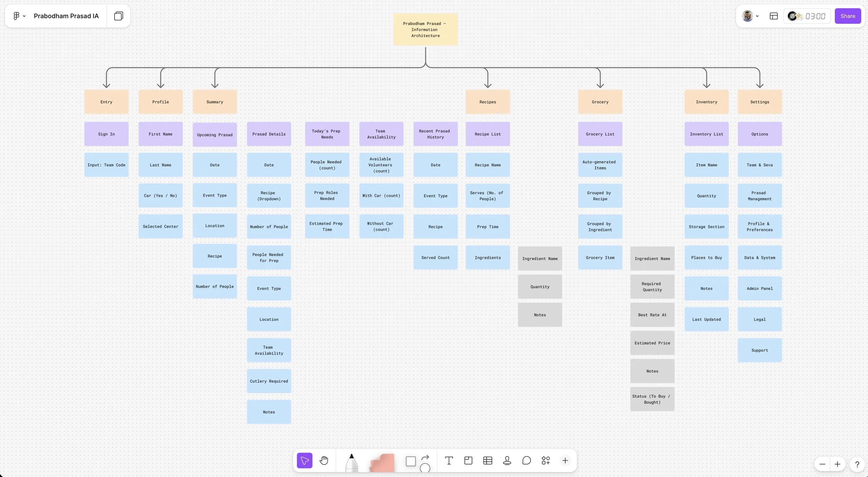Switch to the Hand tool
Screen dimensions: 868x477
click(324, 461)
